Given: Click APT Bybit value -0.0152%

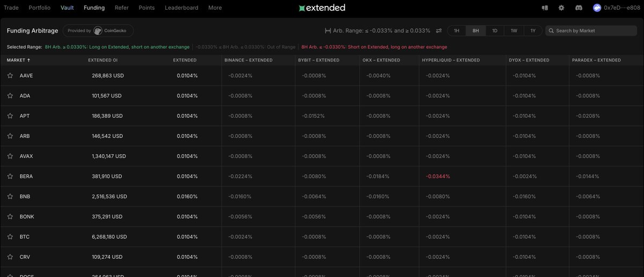Looking at the screenshot, I should 313,116.
